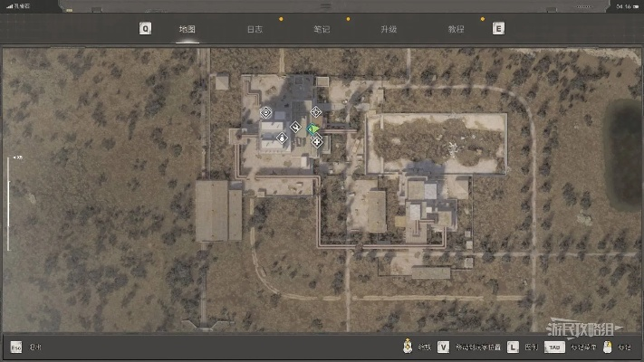644x362 pixels.
Task: Open the marker menu via TAB button
Action: (555, 347)
